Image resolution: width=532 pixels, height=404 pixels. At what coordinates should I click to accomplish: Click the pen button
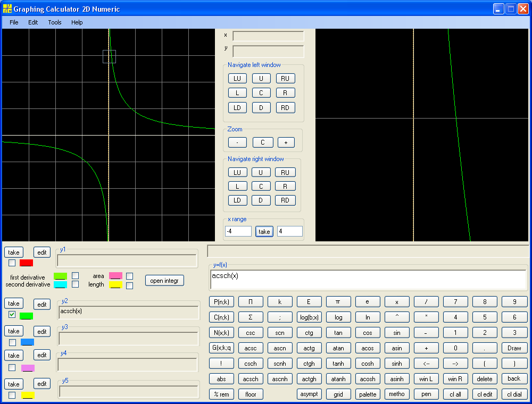click(x=426, y=394)
